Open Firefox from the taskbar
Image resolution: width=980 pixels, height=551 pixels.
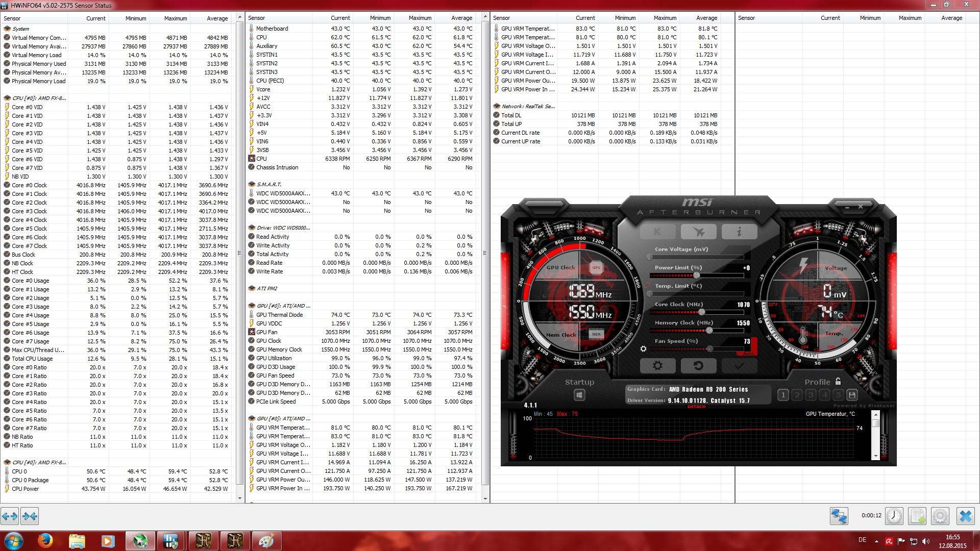click(x=45, y=541)
